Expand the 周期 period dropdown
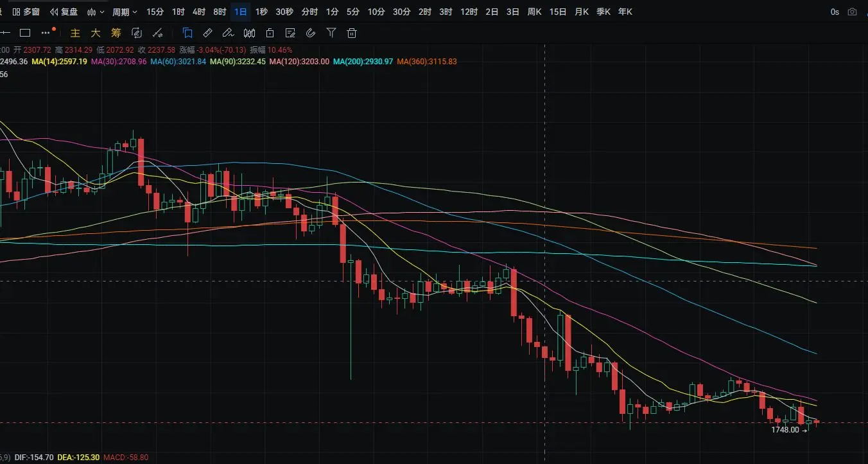 pos(125,12)
